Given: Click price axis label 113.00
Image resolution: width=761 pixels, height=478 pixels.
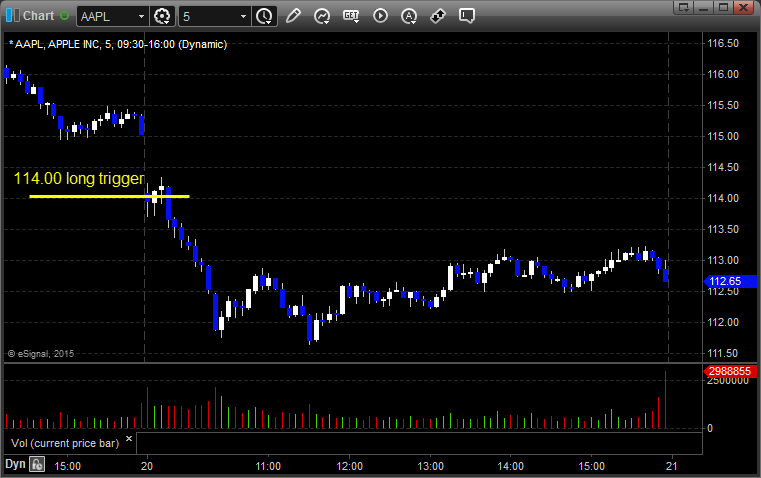Looking at the screenshot, I should pyautogui.click(x=723, y=261).
